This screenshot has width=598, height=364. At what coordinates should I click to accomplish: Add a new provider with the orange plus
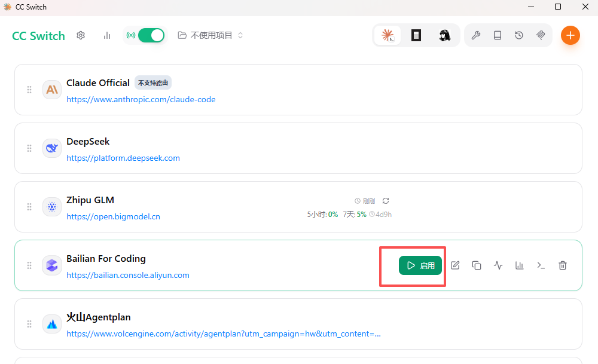coord(570,35)
